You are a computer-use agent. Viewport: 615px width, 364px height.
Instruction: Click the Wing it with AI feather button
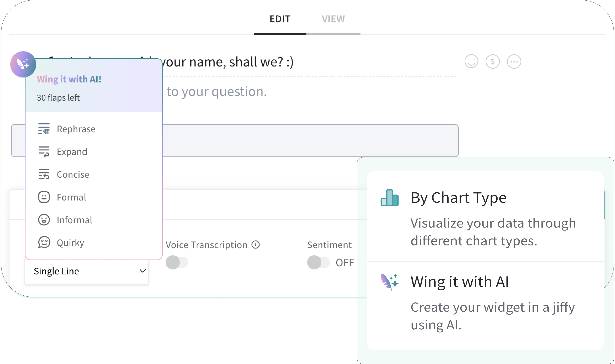tap(23, 64)
